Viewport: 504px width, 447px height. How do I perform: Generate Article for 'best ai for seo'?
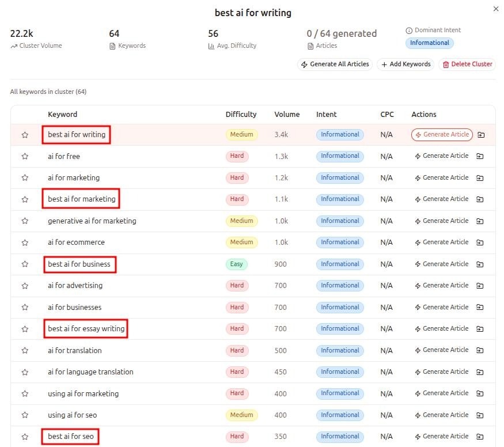442,437
